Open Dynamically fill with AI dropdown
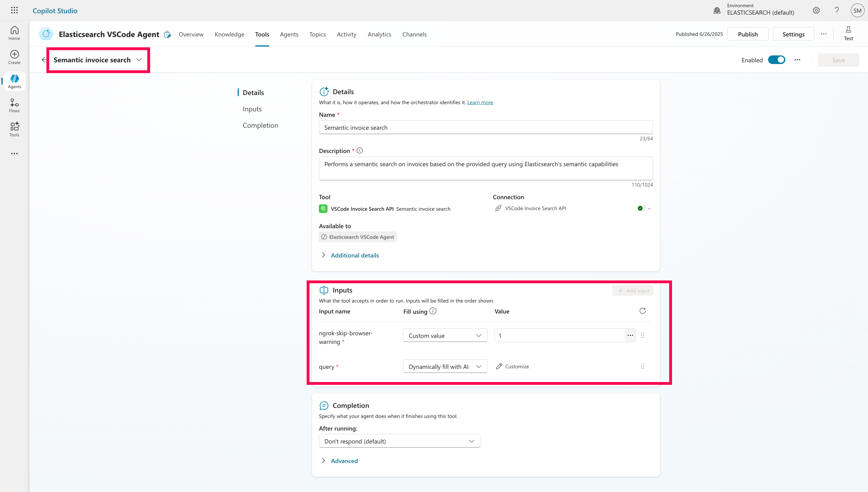 tap(445, 366)
